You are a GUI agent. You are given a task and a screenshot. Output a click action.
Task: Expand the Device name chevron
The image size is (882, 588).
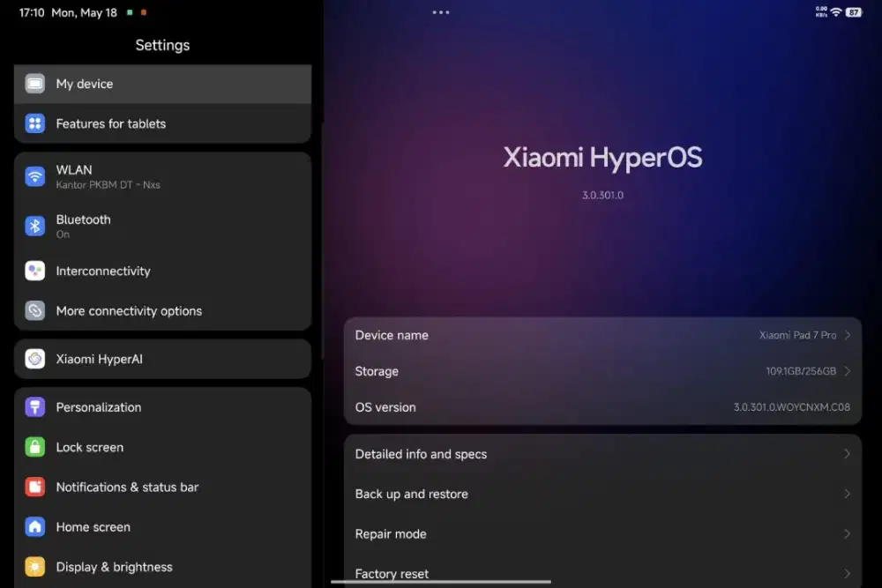pos(847,335)
